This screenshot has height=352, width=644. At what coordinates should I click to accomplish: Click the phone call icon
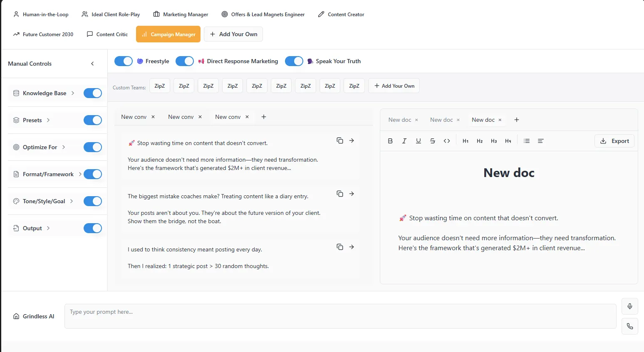point(629,326)
